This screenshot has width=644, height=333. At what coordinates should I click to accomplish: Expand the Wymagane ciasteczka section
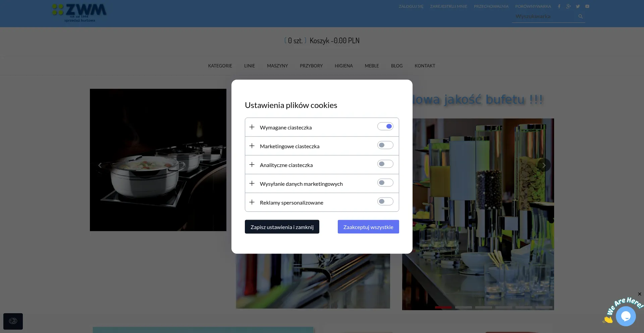pos(252,127)
